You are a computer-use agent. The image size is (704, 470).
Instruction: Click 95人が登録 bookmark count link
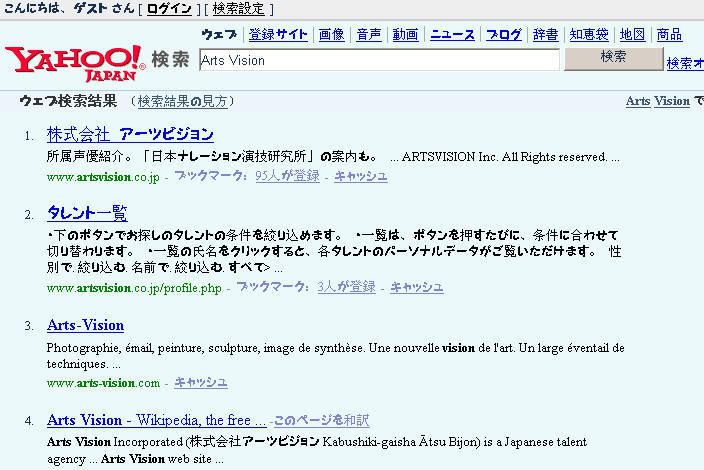tap(287, 176)
